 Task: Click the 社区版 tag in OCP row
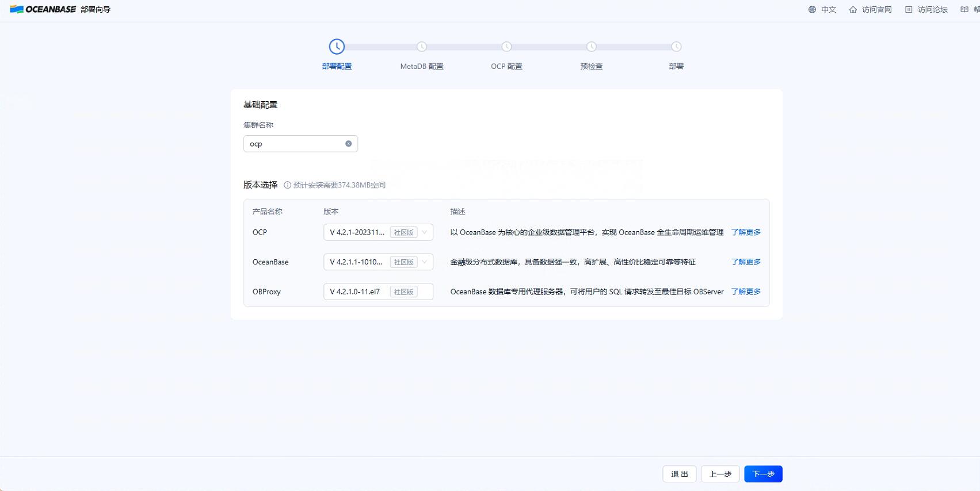pyautogui.click(x=403, y=232)
